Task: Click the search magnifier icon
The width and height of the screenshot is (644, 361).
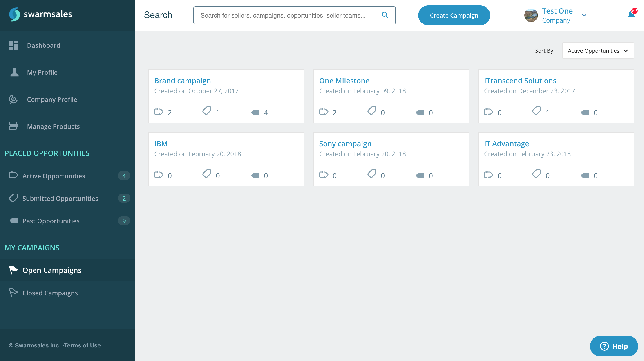Action: pos(385,15)
